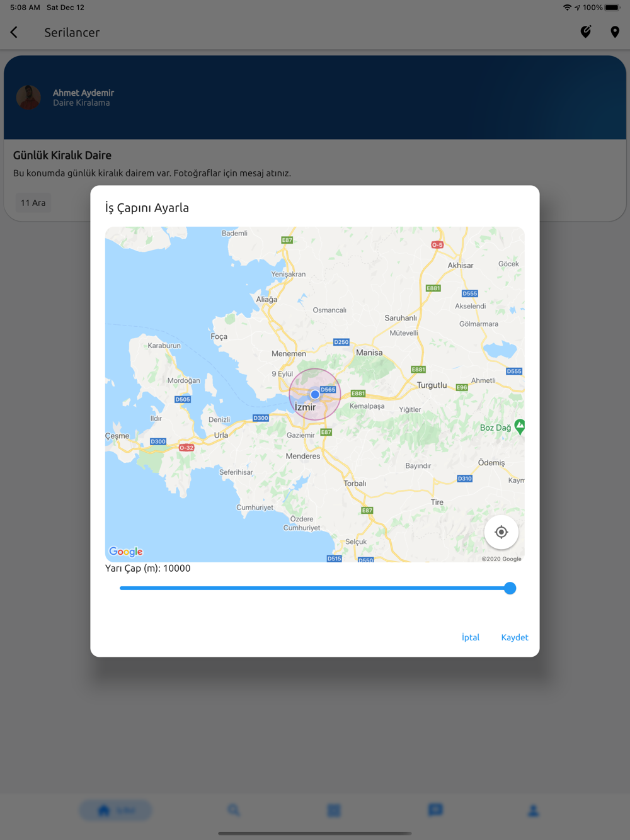Open Ahmet Aydemir's profile photo
Viewport: 630px width, 840px height.
coord(28,98)
